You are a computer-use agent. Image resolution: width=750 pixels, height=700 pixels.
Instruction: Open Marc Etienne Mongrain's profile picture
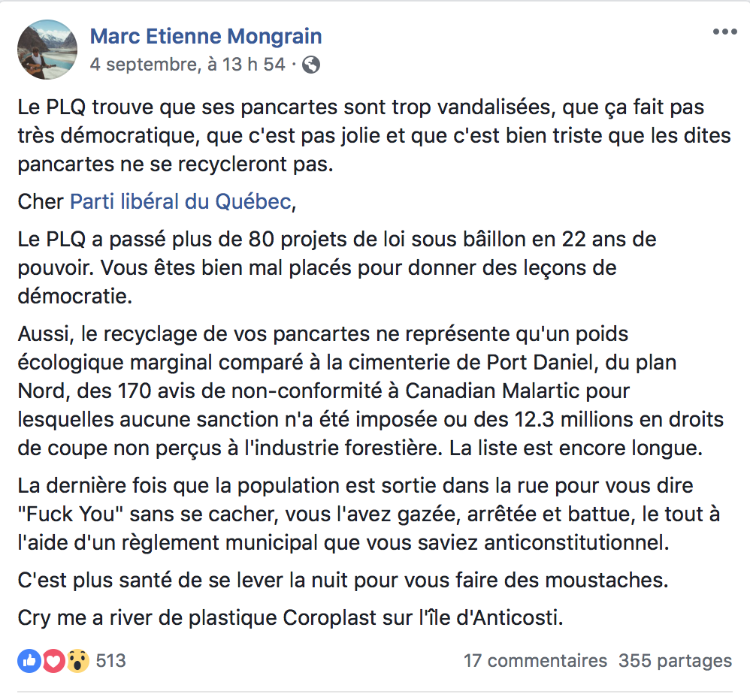pyautogui.click(x=47, y=50)
